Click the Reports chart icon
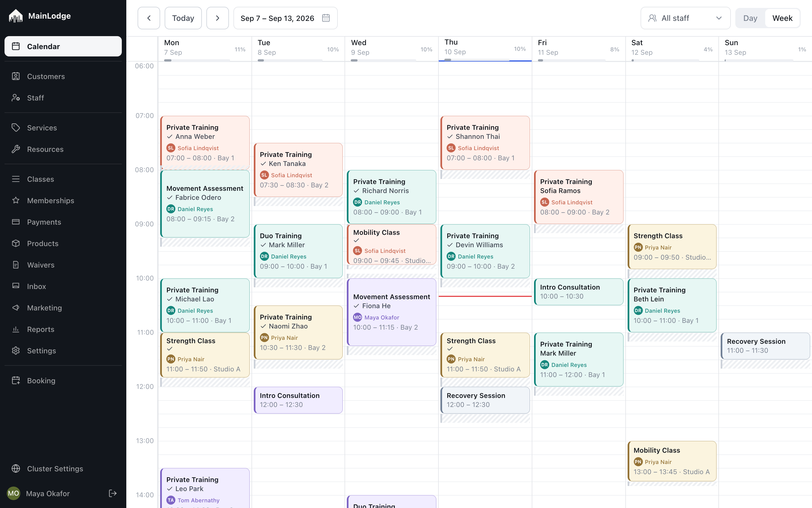The height and width of the screenshot is (508, 812). 16,329
